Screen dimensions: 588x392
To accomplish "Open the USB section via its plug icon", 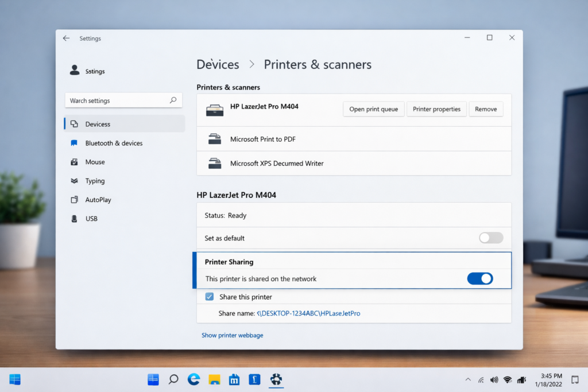I will [74, 219].
